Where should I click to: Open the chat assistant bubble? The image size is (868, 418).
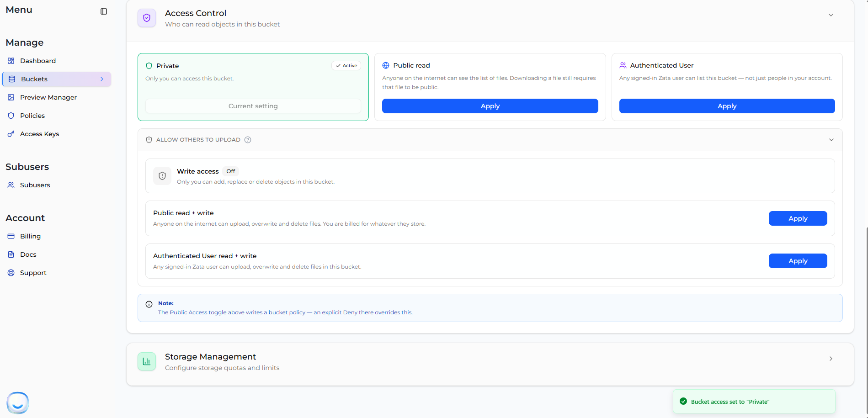tap(18, 402)
